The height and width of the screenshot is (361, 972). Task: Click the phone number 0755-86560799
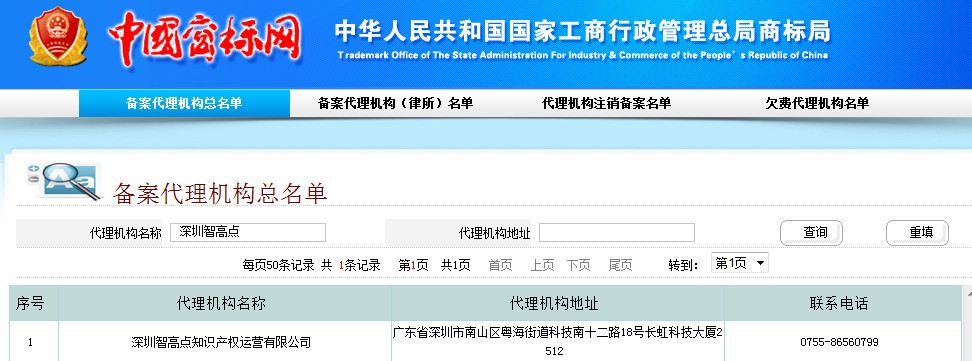pyautogui.click(x=839, y=342)
